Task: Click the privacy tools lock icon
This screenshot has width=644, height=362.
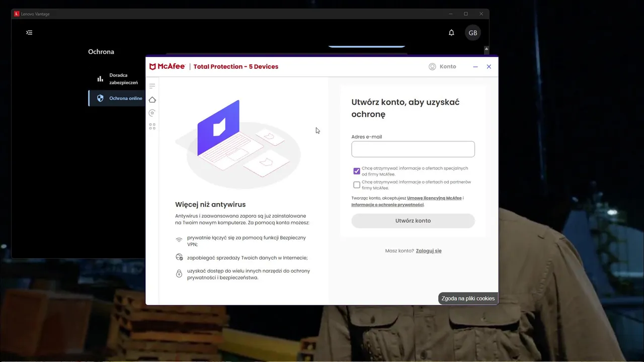Action: (179, 274)
